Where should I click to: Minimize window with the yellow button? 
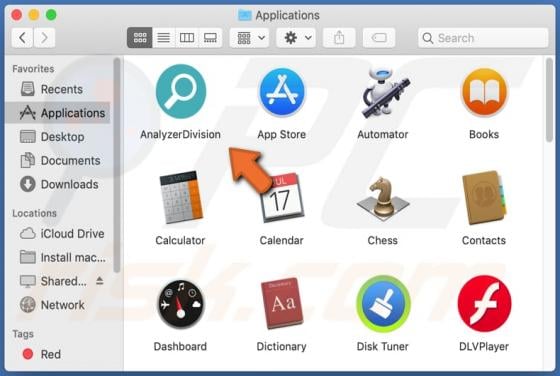click(34, 15)
